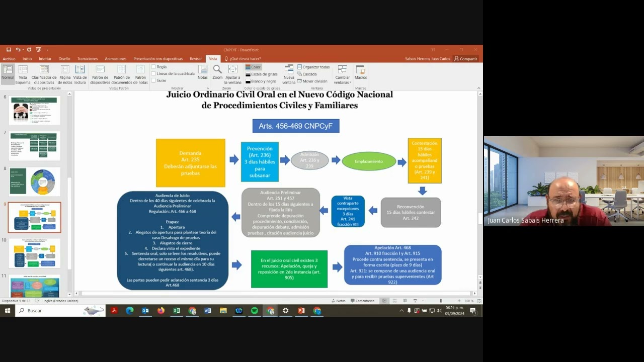Start presentation from beginning icon in title bar
The width and height of the screenshot is (644, 362).
[x=38, y=50]
